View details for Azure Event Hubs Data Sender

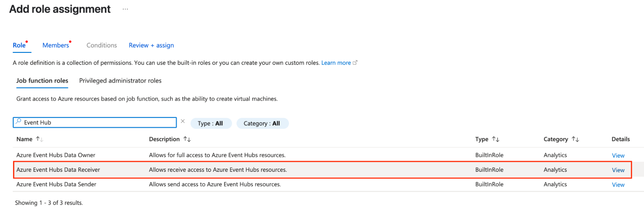[x=618, y=185]
